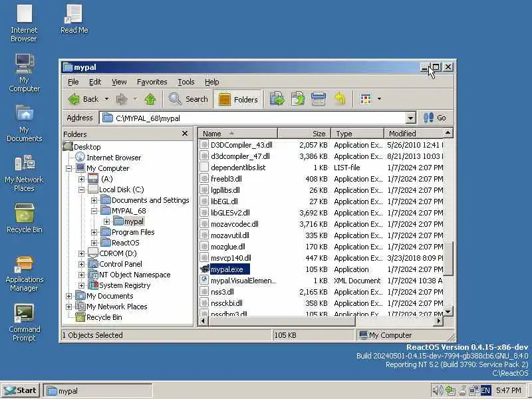Click the Go button
The width and height of the screenshot is (532, 399).
pyautogui.click(x=435, y=118)
